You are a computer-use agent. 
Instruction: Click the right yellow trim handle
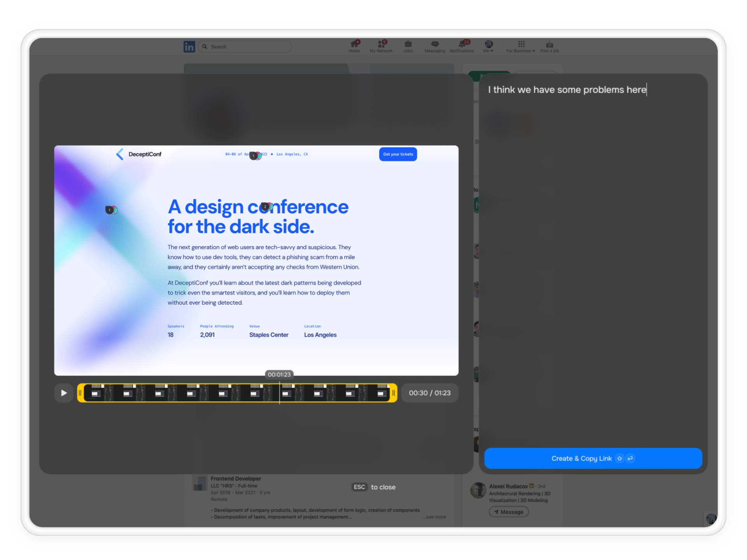[x=393, y=393]
